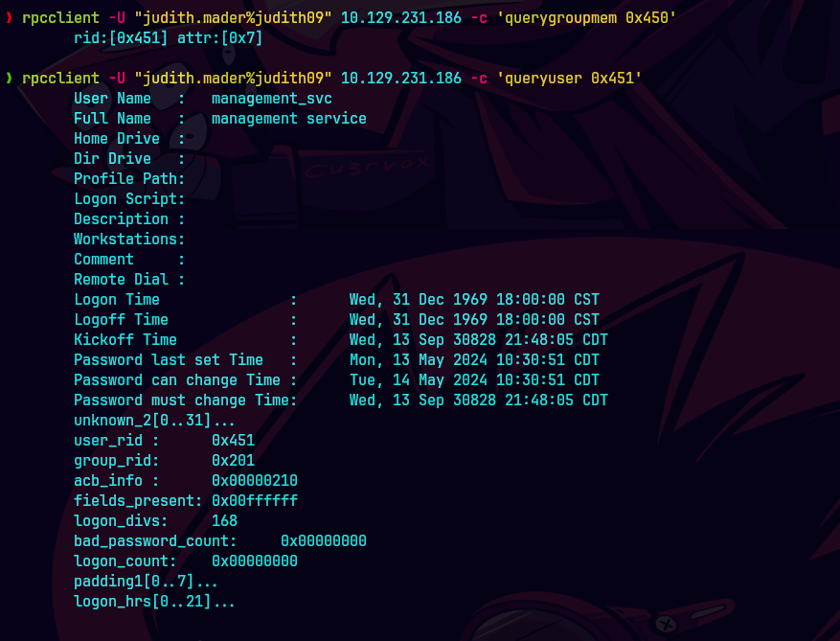Click the Password last set Time value
The image size is (840, 641).
[474, 360]
